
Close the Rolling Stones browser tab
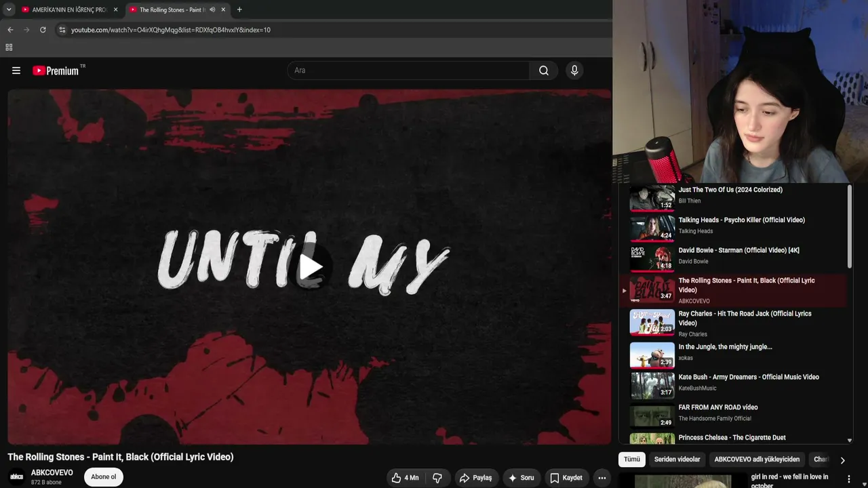[x=223, y=9]
